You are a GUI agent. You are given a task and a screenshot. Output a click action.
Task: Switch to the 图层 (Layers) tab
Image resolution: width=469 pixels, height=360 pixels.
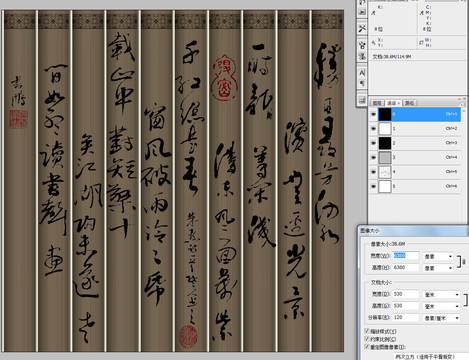pyautogui.click(x=377, y=103)
